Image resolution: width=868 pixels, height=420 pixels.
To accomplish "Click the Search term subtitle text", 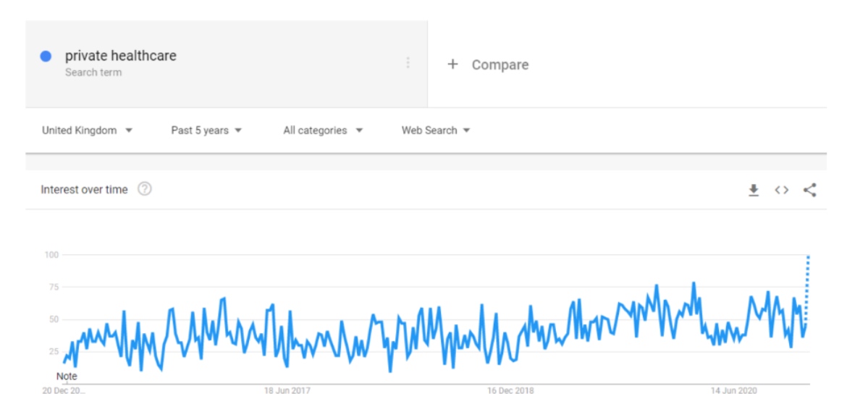I will [93, 72].
